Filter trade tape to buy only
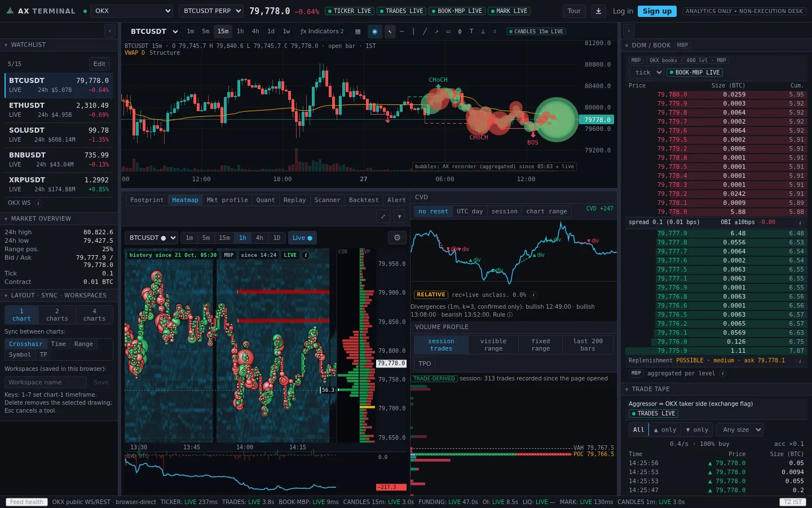812x508 pixels. 665,430
